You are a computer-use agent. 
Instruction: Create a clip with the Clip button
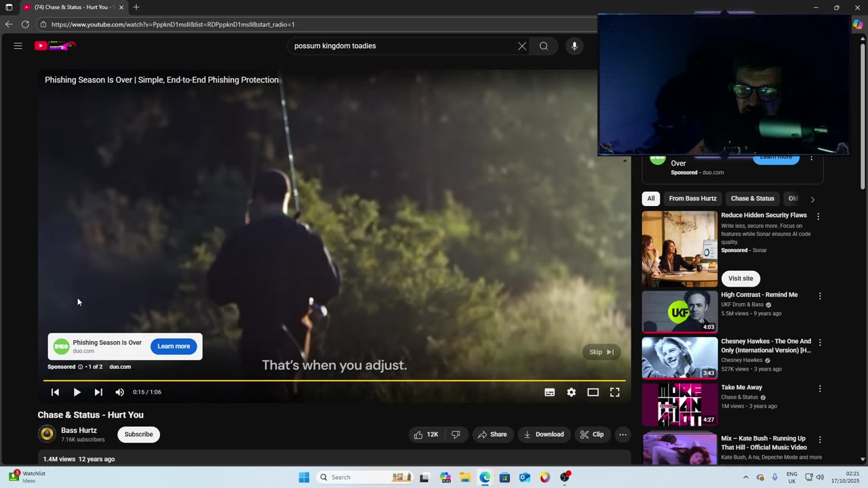coord(592,434)
